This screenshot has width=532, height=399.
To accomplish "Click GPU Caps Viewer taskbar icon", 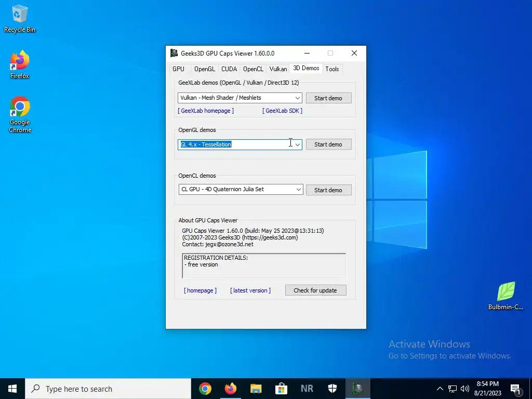I will (357, 389).
